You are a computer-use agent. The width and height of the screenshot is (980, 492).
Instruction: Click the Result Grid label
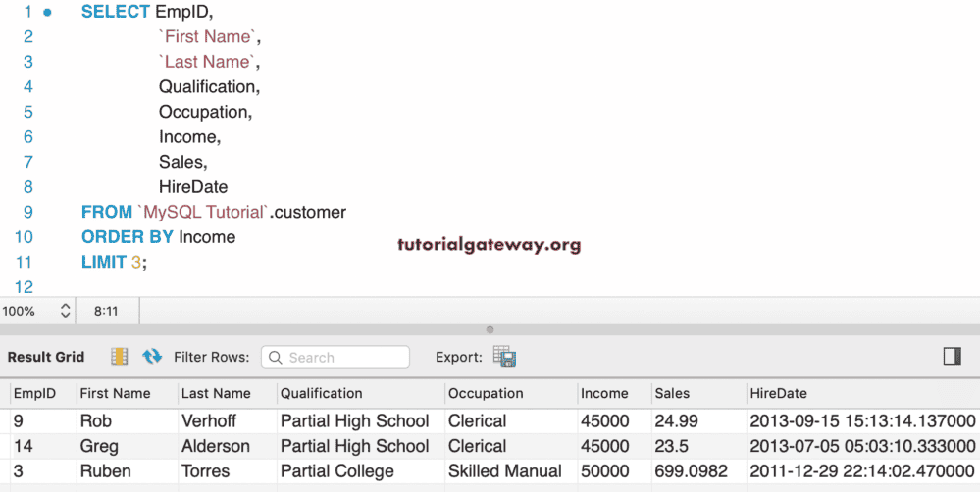(46, 357)
